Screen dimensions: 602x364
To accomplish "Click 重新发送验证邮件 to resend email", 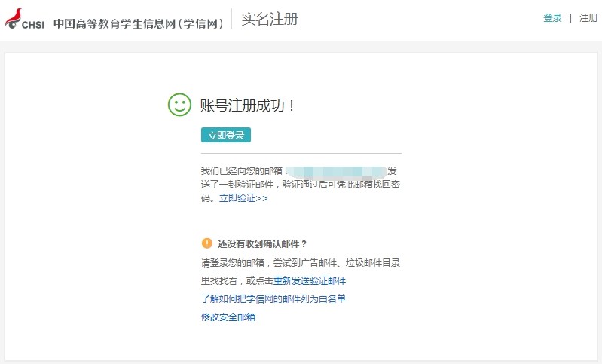I will coord(310,280).
